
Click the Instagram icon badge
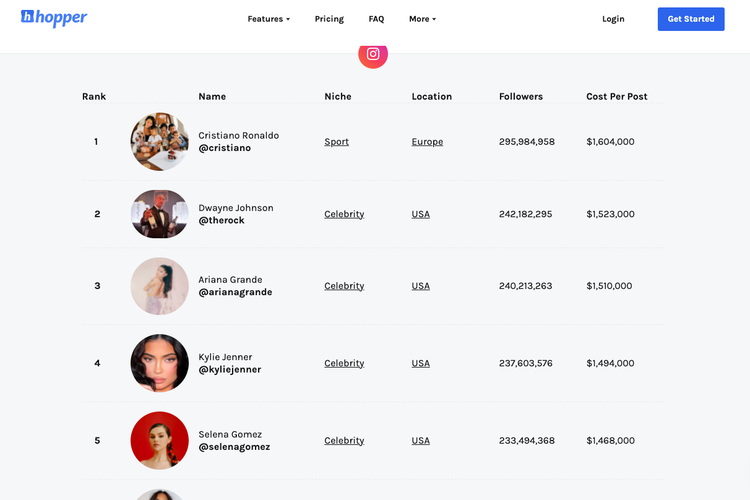tap(373, 54)
